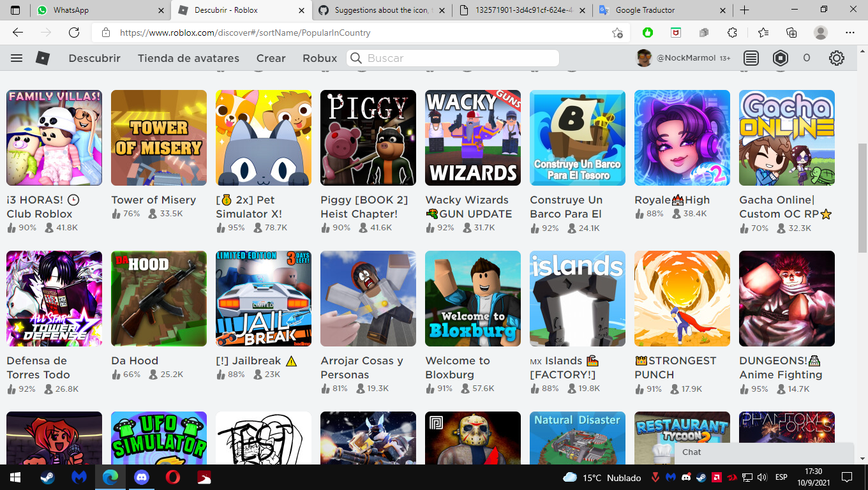Open the Crear menu item
This screenshot has width=868, height=490.
tap(271, 58)
